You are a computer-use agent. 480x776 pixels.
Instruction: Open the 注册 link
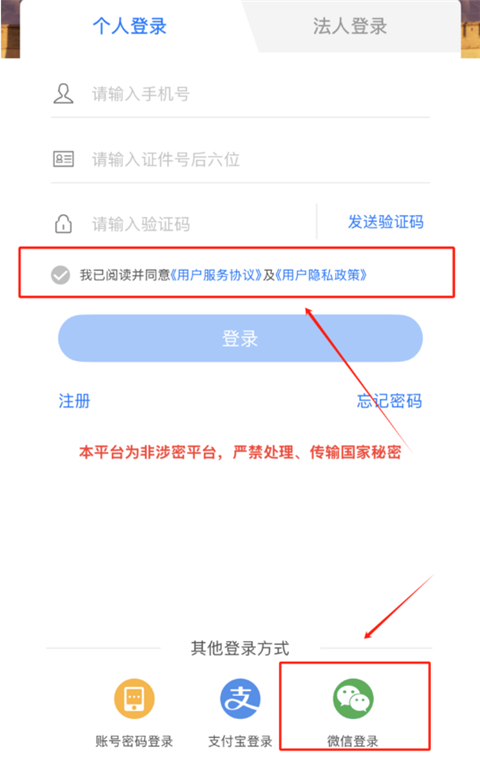coord(74,401)
